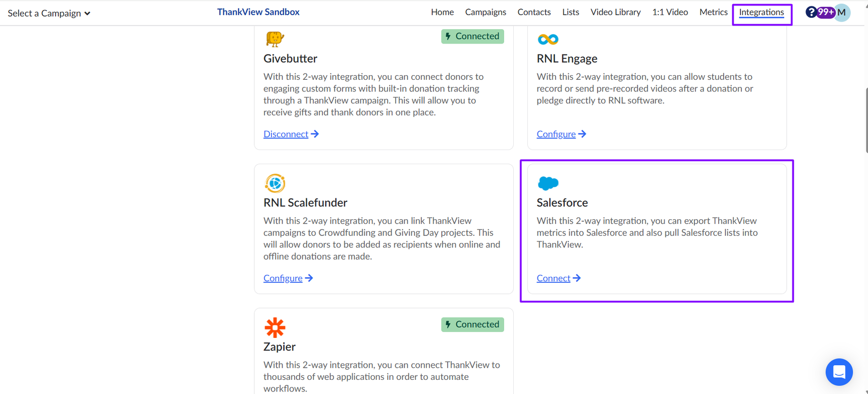Screen dimensions: 868x394
Task: Click the RNL Engage infinity icon
Action: pos(548,39)
